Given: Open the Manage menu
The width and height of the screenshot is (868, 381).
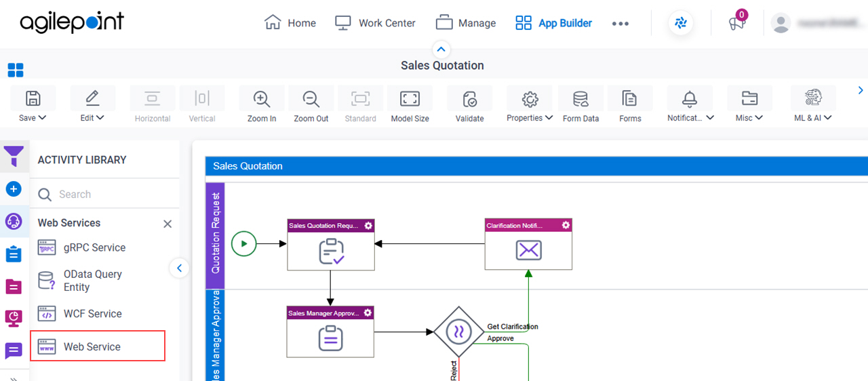Looking at the screenshot, I should point(466,23).
